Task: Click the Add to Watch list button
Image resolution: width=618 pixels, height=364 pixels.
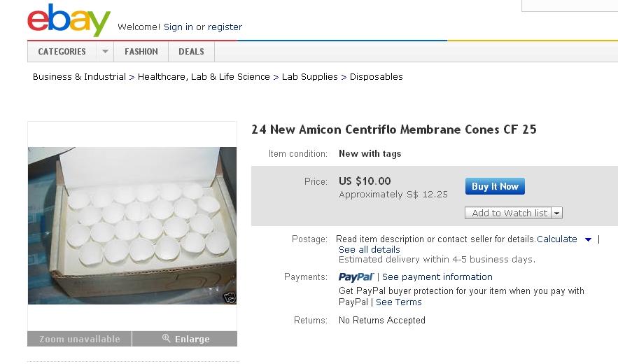Action: [509, 213]
